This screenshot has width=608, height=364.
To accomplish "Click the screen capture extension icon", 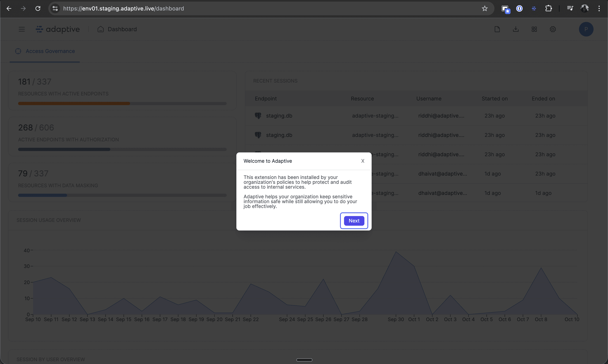I will pos(506,9).
